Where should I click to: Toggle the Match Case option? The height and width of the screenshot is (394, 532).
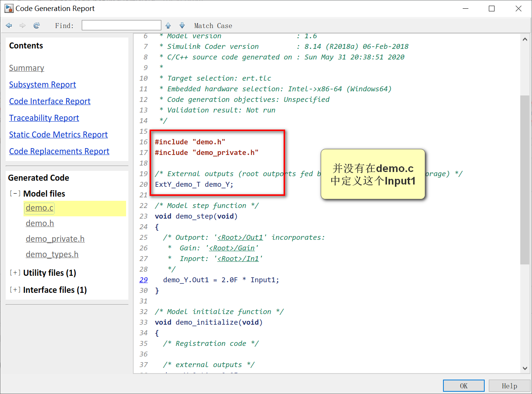pyautogui.click(x=213, y=26)
